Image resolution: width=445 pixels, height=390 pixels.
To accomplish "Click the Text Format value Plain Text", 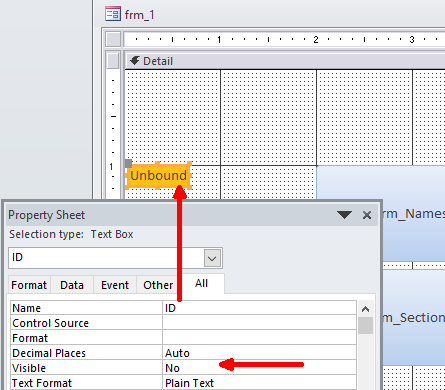I will point(259,383).
